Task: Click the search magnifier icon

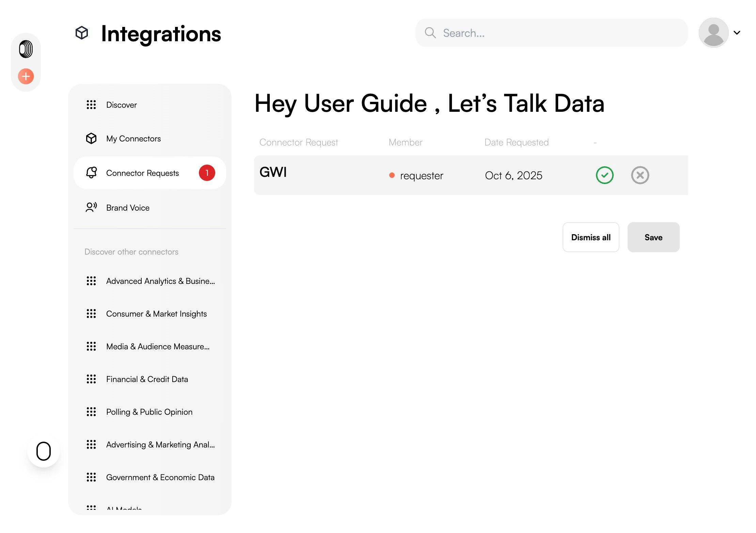Action: pos(430,33)
